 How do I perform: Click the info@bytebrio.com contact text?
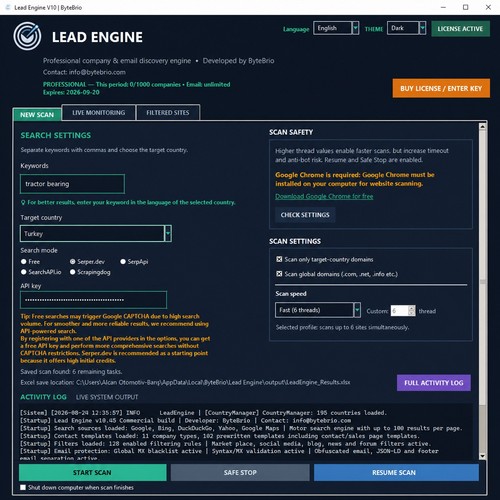pos(97,72)
